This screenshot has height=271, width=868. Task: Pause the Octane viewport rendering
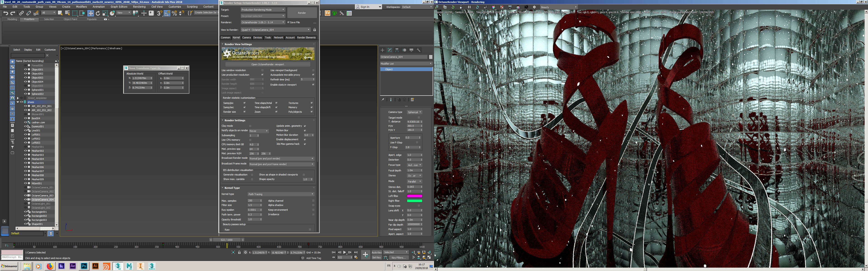[469, 7]
